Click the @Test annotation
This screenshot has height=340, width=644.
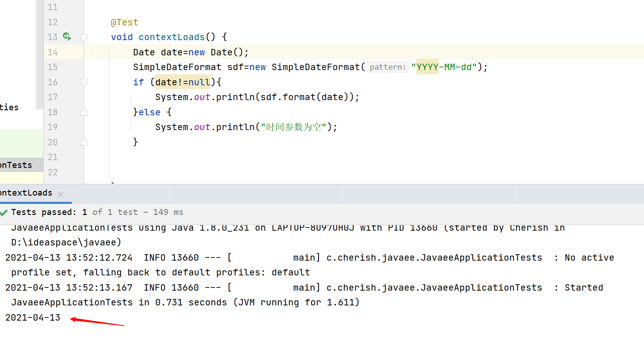pyautogui.click(x=125, y=22)
